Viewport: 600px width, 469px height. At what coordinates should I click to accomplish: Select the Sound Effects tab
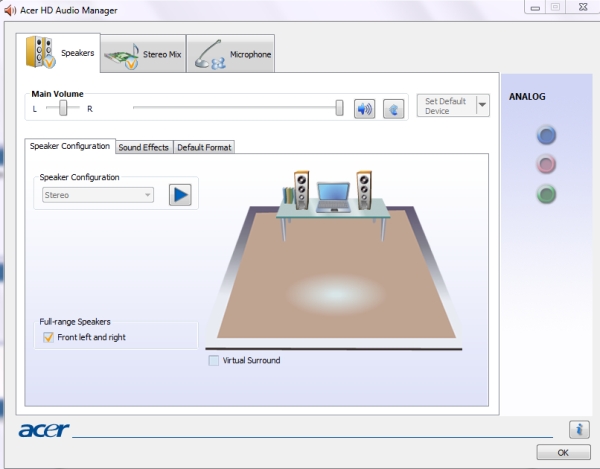pos(144,148)
